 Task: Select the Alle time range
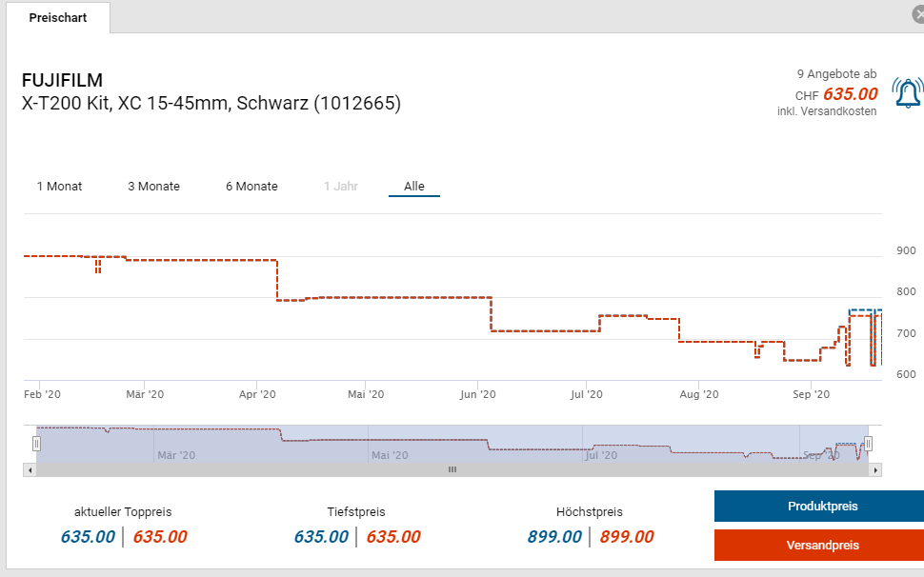coord(413,187)
